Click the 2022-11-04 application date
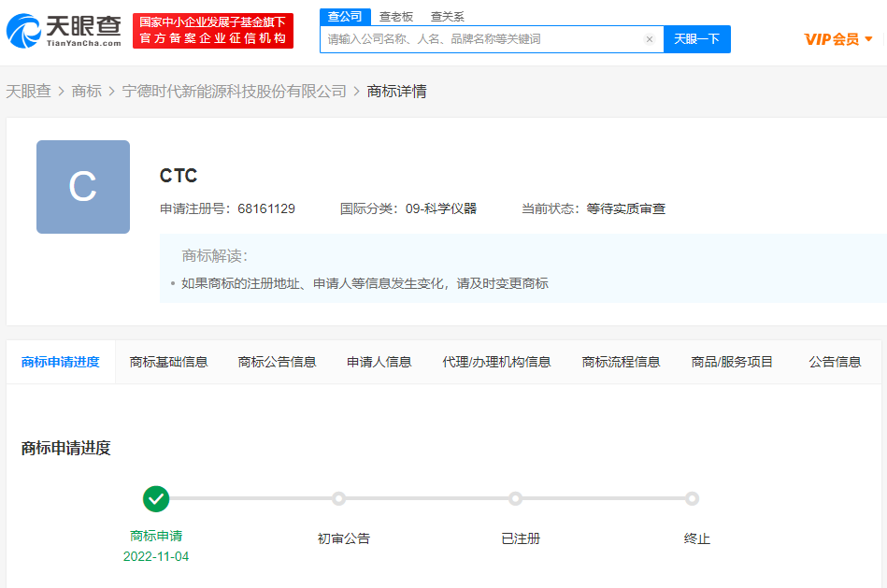Image resolution: width=887 pixels, height=588 pixels. click(x=156, y=556)
